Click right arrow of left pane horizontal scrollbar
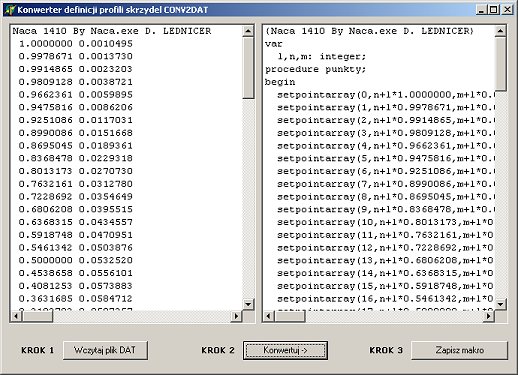The height and width of the screenshot is (375, 518). tap(236, 316)
